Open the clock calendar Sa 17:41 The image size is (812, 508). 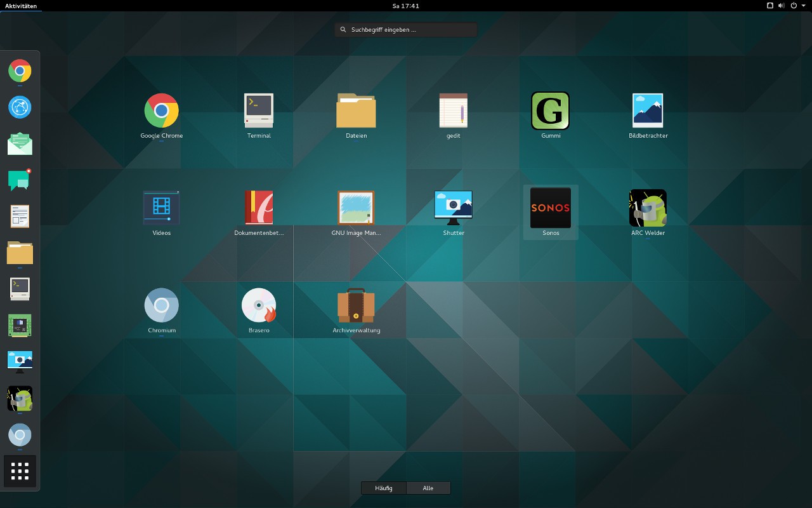point(406,6)
